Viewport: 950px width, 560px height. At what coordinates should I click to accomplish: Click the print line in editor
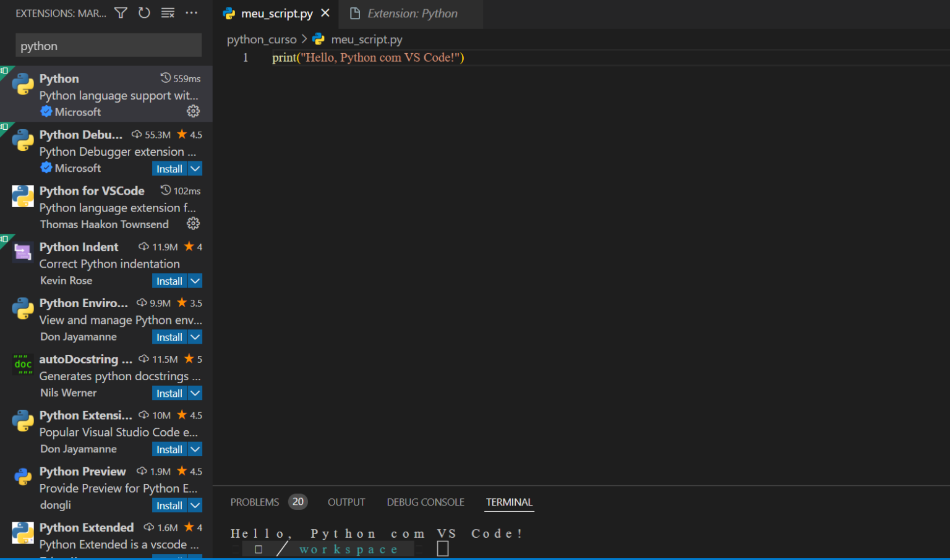(x=368, y=57)
